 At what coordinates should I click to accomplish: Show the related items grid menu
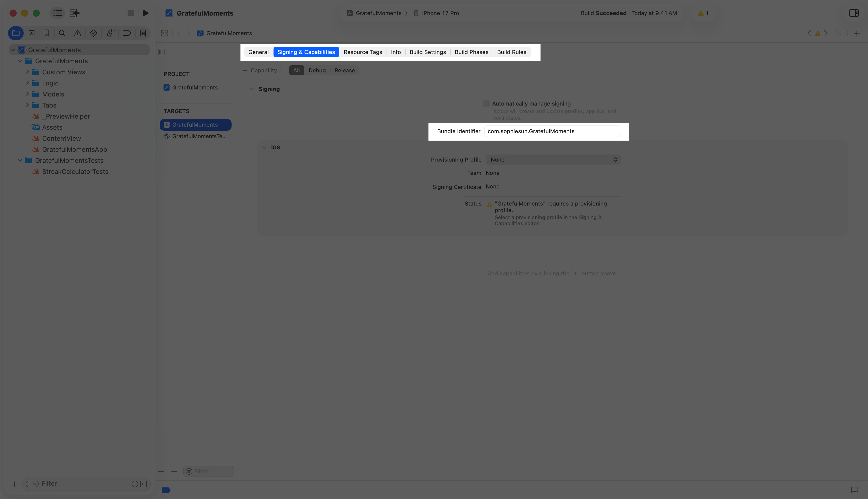coord(165,33)
